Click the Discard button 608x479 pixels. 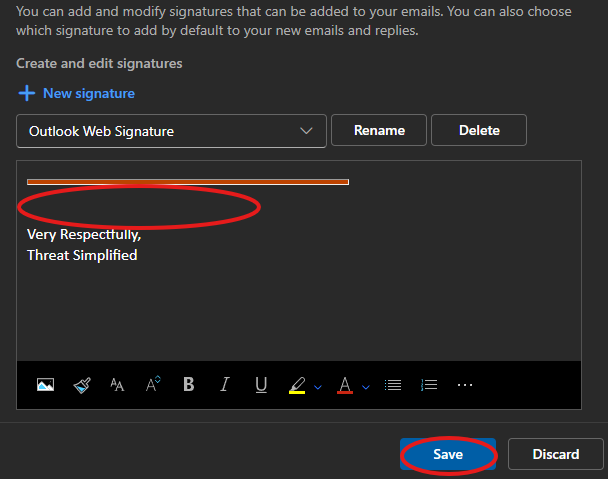[x=555, y=454]
